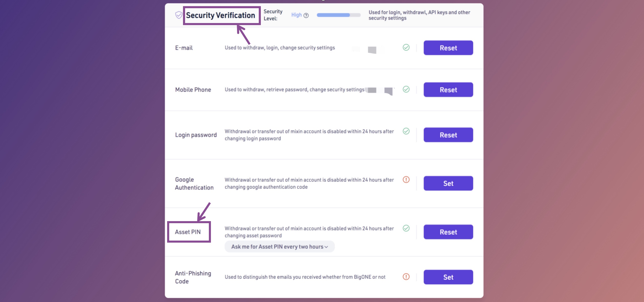Click the green check icon in E-mail row
Image resolution: width=644 pixels, height=302 pixels.
tap(406, 48)
